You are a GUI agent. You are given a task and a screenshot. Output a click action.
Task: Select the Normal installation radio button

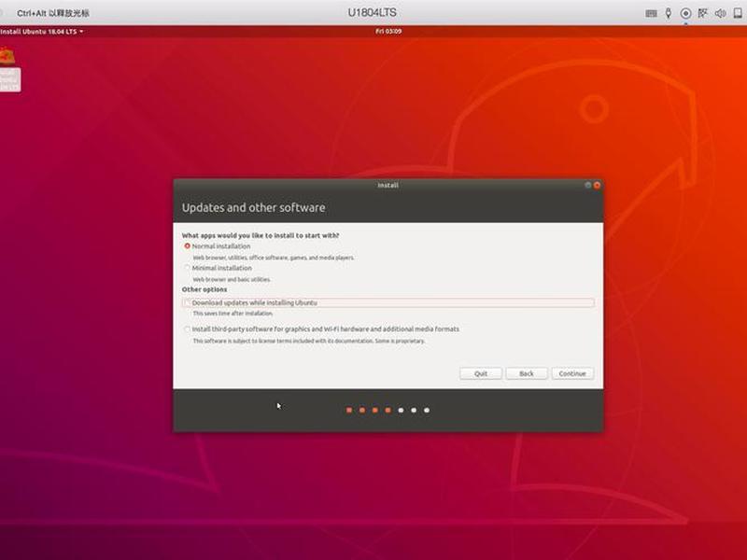(188, 246)
